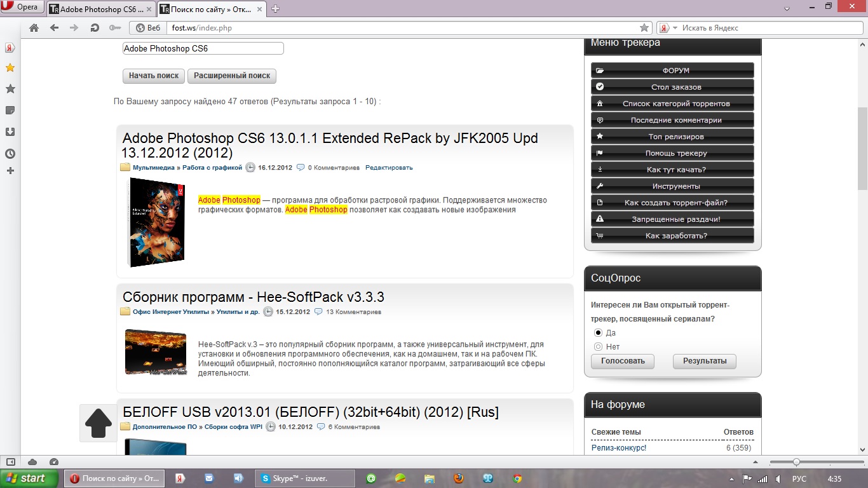Viewport: 868px width, 488px height.
Task: Click the Hee-SoftPack thumbnail image
Action: (156, 352)
